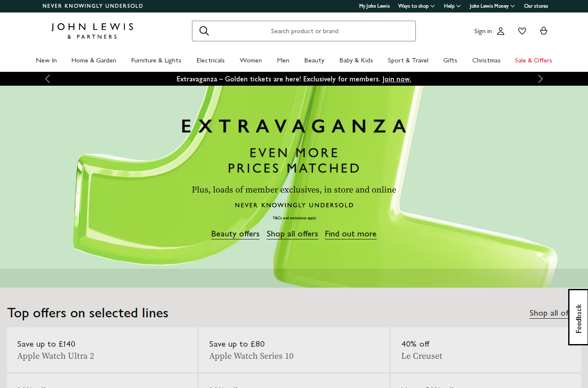Image resolution: width=588 pixels, height=388 pixels.
Task: Open the Electricals menu
Action: click(210, 60)
